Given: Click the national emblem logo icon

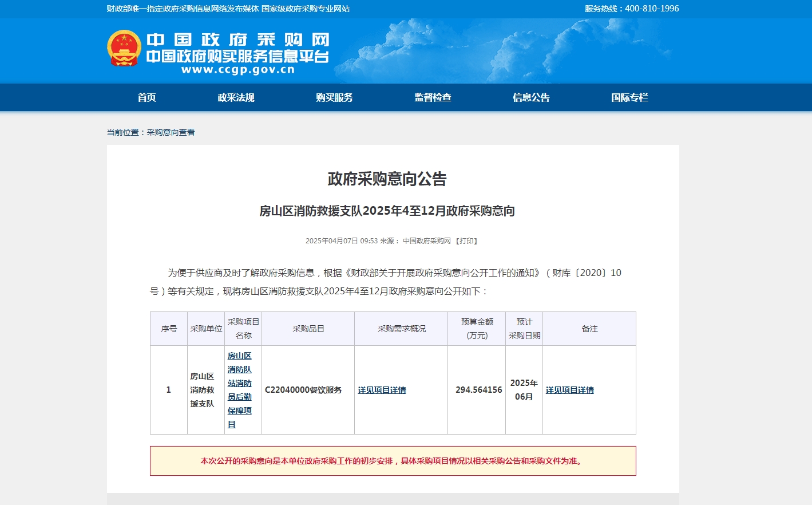Looking at the screenshot, I should [x=124, y=48].
